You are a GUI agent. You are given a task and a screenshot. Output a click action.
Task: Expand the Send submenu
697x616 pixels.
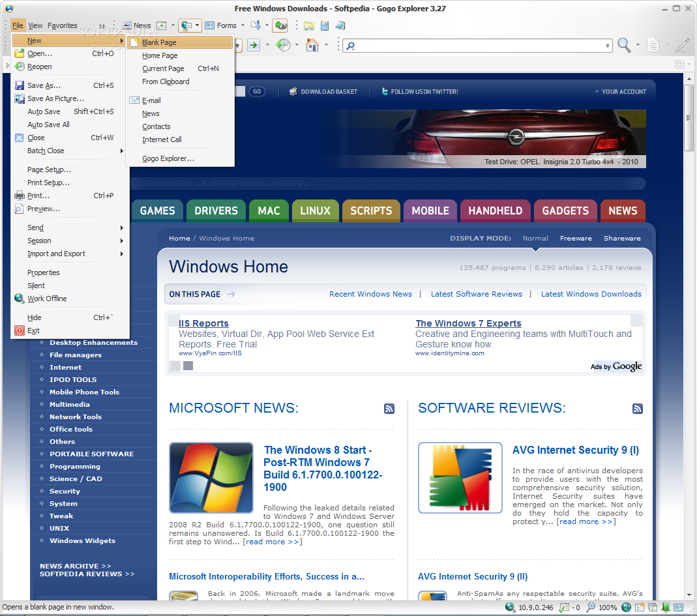(70, 227)
